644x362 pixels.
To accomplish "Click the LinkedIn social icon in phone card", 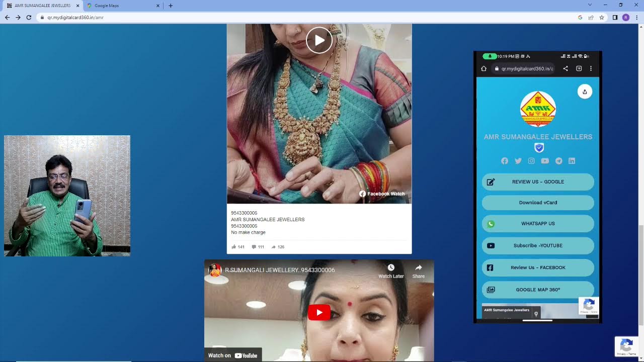I will pos(572,161).
